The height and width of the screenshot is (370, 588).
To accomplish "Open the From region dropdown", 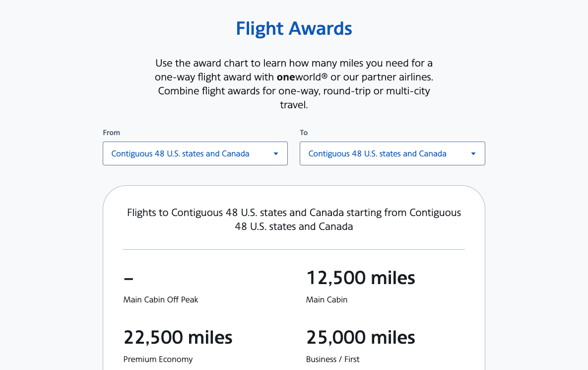I will (195, 153).
